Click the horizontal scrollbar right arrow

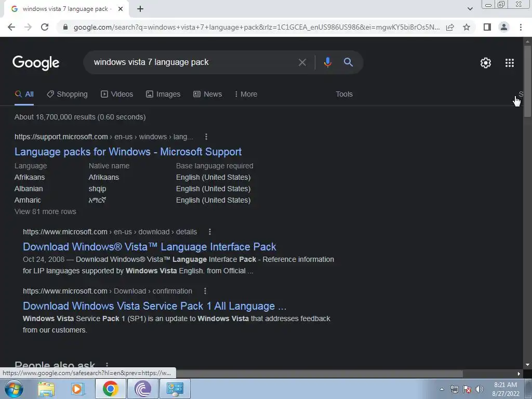[519, 374]
